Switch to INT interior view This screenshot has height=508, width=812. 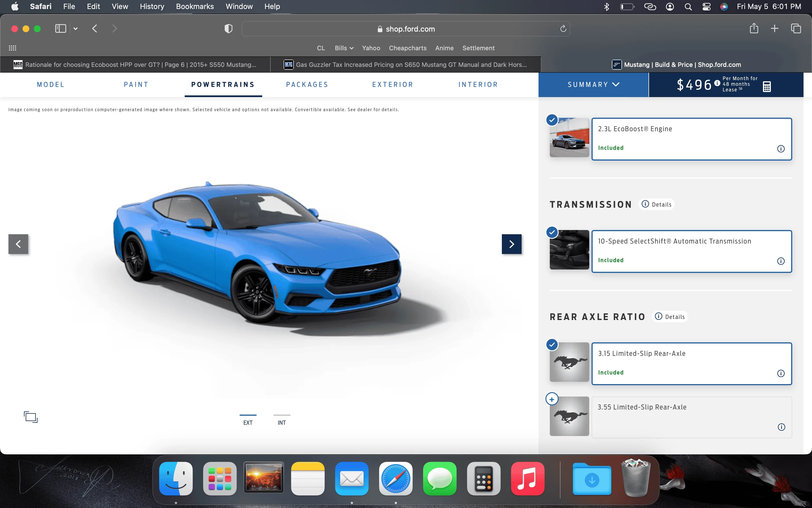(x=282, y=420)
